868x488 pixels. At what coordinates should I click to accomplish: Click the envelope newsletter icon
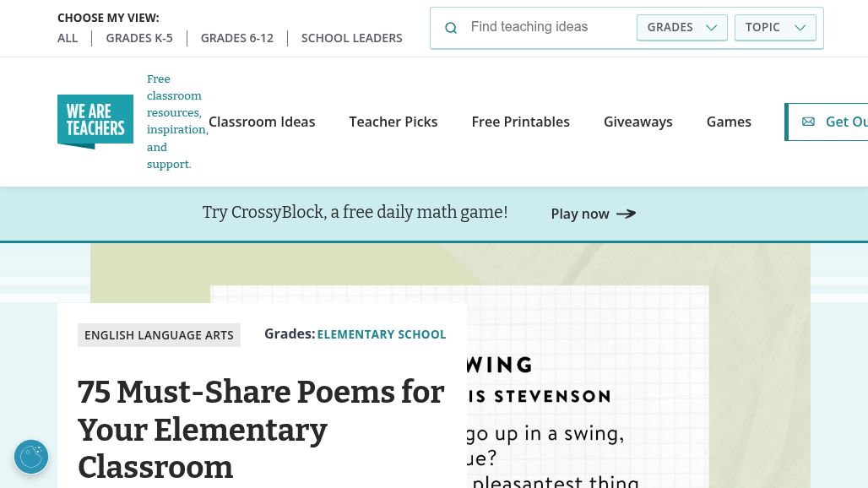pyautogui.click(x=808, y=122)
